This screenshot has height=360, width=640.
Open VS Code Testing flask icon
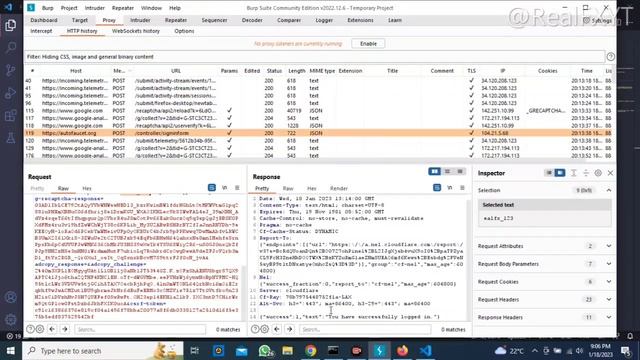click(11, 138)
